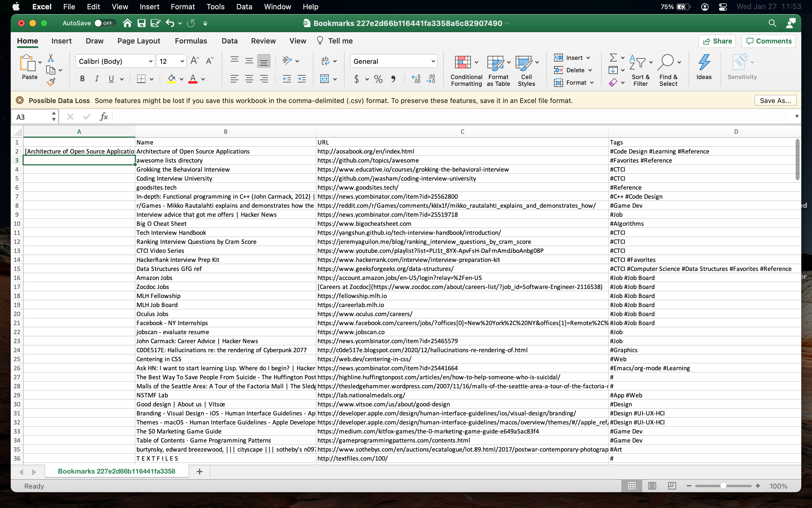Screen dimensions: 812x508
Task: Open the Insert ribbon tab
Action: click(61, 41)
